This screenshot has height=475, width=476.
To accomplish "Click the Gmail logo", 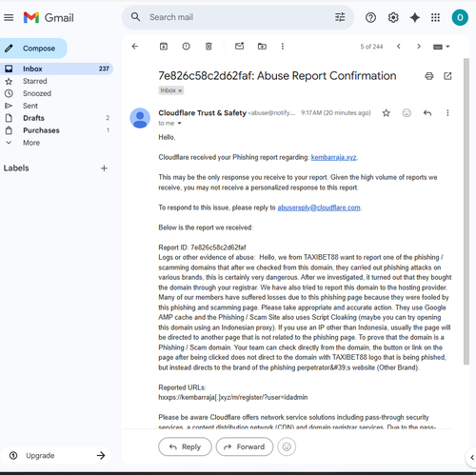I will [x=49, y=17].
